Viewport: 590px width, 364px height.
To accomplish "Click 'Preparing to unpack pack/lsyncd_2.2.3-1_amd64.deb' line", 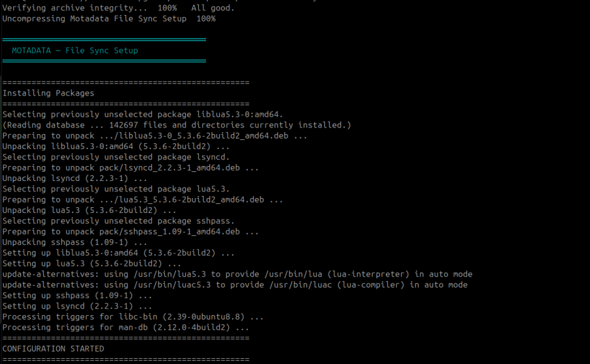I will (x=131, y=168).
